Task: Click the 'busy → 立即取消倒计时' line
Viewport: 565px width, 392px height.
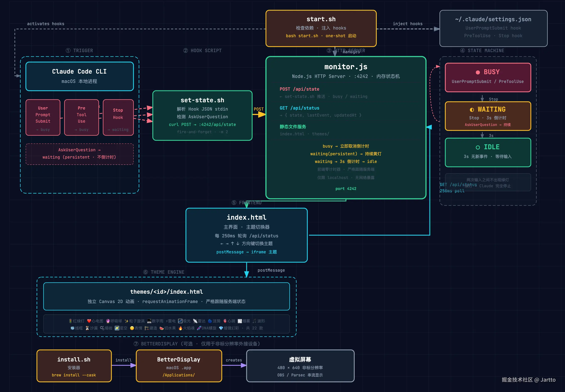Action: 346,146
